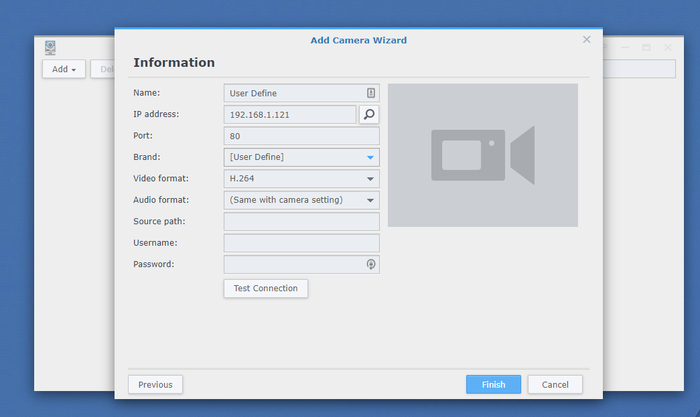Click into the Name text field

(294, 93)
